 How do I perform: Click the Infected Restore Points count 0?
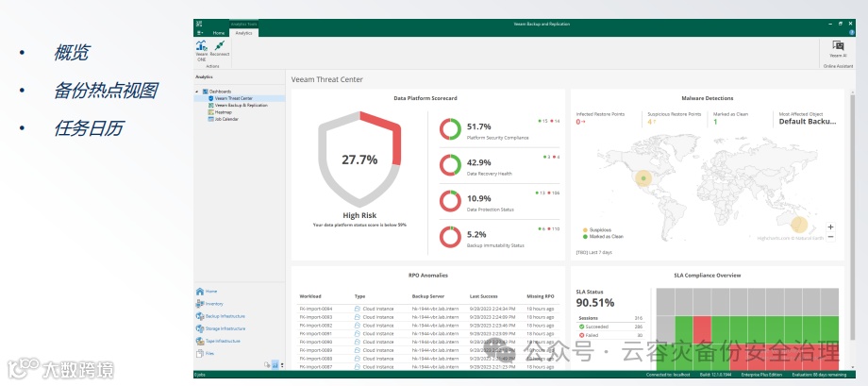pyautogui.click(x=578, y=122)
